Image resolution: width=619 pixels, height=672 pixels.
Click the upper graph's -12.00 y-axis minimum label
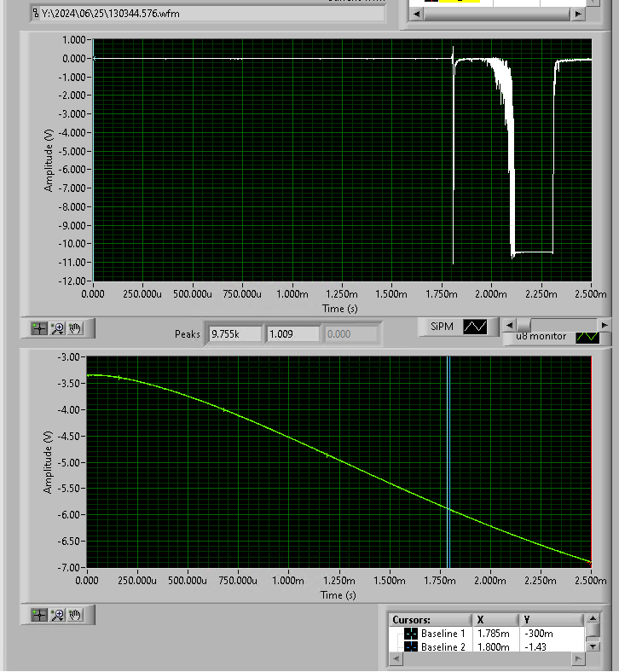tap(72, 281)
